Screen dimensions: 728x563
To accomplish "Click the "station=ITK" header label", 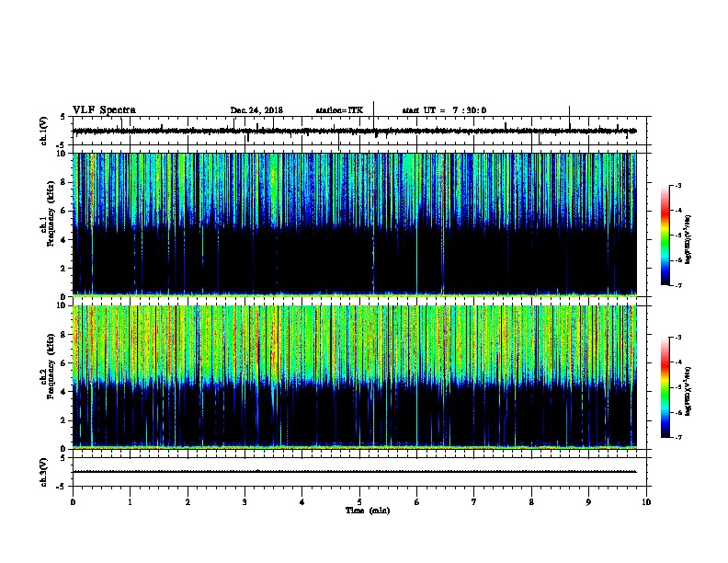I will pyautogui.click(x=339, y=110).
